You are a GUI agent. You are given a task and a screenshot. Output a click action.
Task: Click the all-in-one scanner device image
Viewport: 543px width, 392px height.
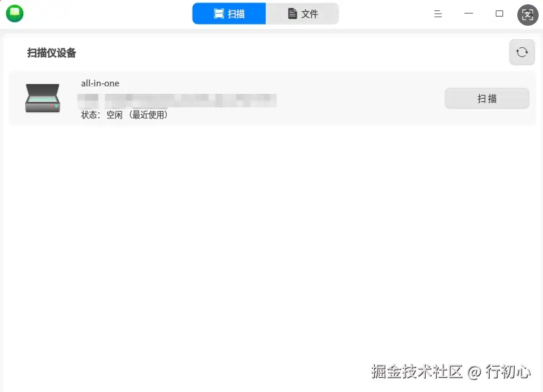coord(42,98)
